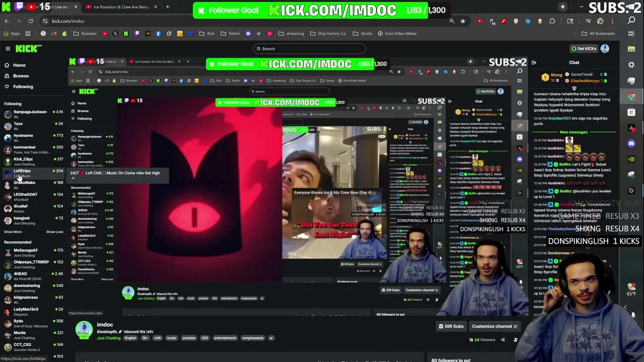The height and width of the screenshot is (362, 644).
Task: Click the entertainment tag
Action: 225,338
